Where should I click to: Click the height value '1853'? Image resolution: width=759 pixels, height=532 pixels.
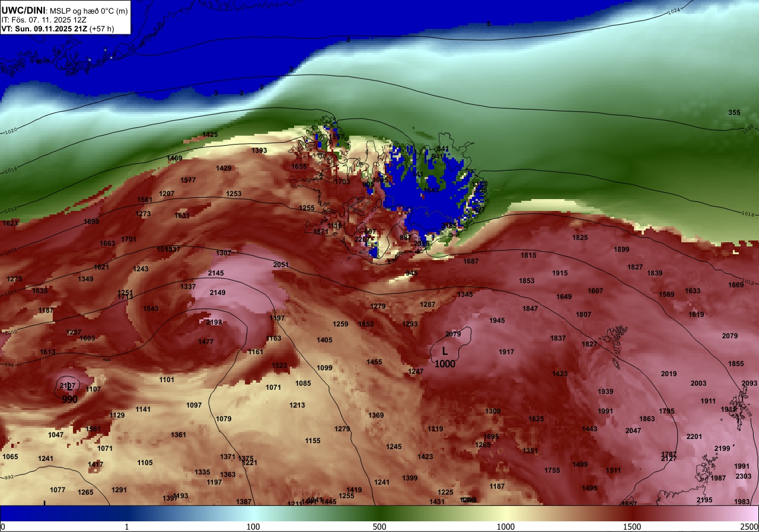(527, 281)
